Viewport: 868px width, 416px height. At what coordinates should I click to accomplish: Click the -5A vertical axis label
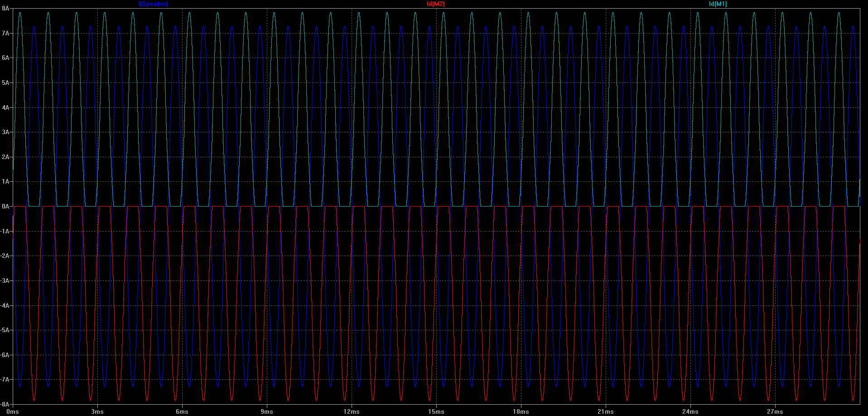point(5,330)
